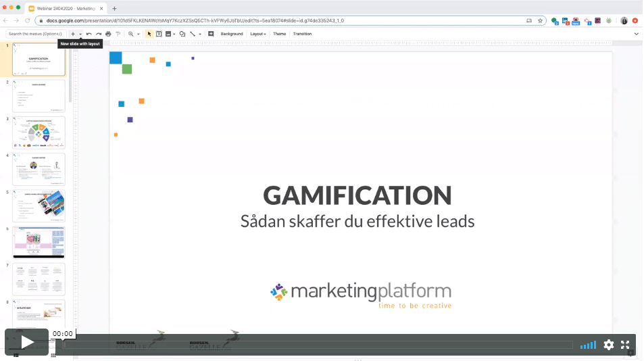The width and height of the screenshot is (644, 361).
Task: Click the insert image icon
Action: point(168,34)
